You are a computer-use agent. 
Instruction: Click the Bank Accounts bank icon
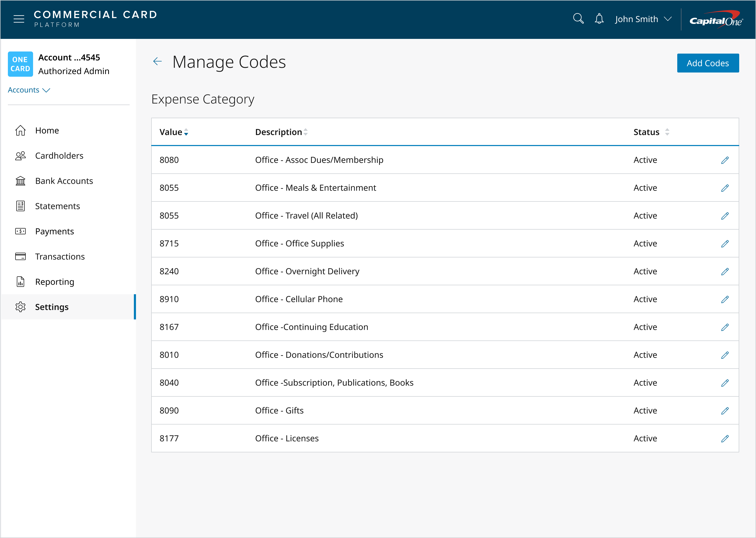point(20,181)
